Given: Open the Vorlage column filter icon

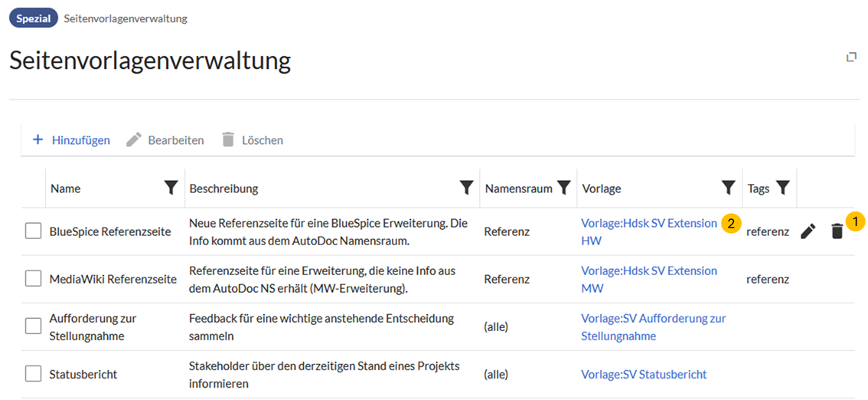Looking at the screenshot, I should click(x=729, y=189).
